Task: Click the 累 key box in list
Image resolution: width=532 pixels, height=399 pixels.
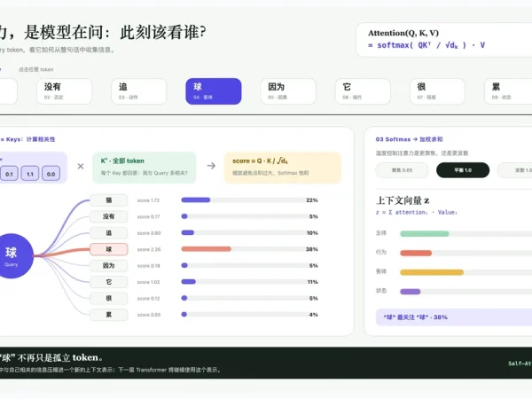Action: click(109, 315)
